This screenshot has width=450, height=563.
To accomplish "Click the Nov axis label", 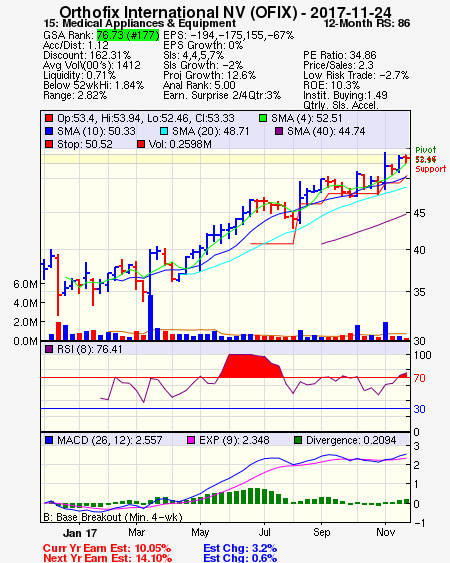I will pyautogui.click(x=385, y=532).
